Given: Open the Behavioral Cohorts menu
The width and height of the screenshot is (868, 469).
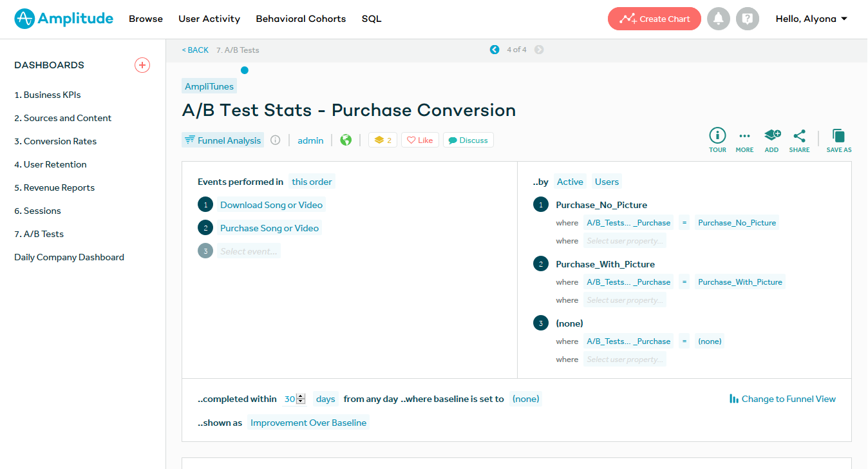Looking at the screenshot, I should tap(301, 19).
